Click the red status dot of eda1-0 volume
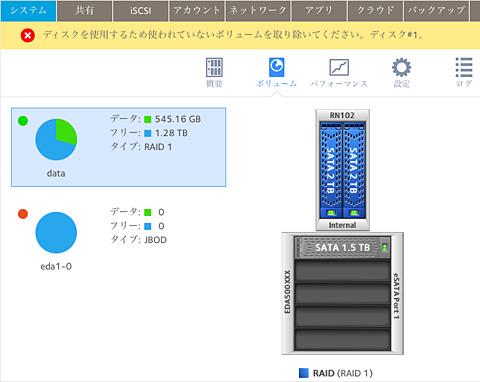 (23, 214)
